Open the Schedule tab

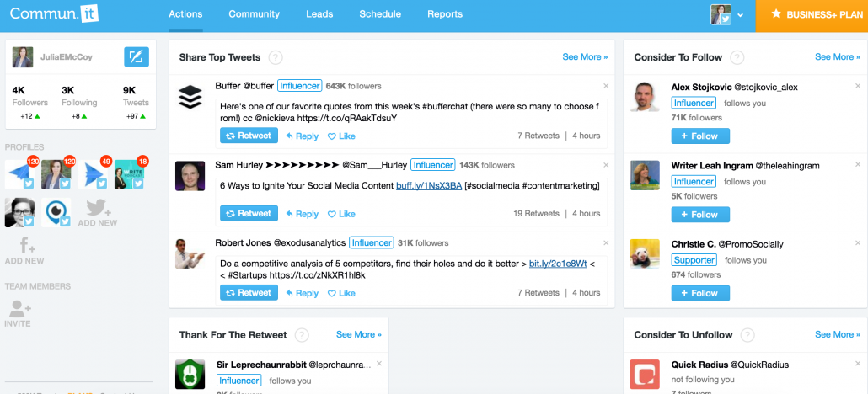(x=380, y=14)
